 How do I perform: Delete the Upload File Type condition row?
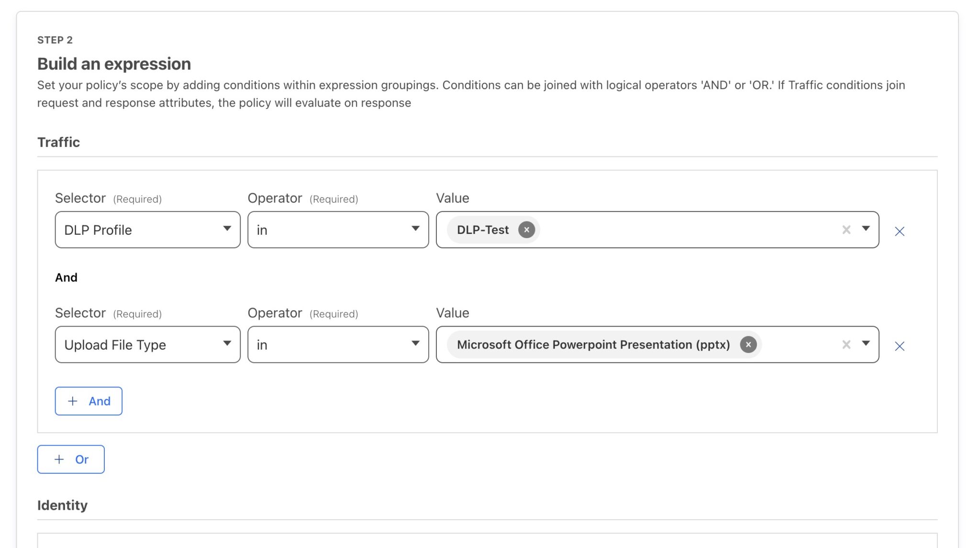(900, 345)
